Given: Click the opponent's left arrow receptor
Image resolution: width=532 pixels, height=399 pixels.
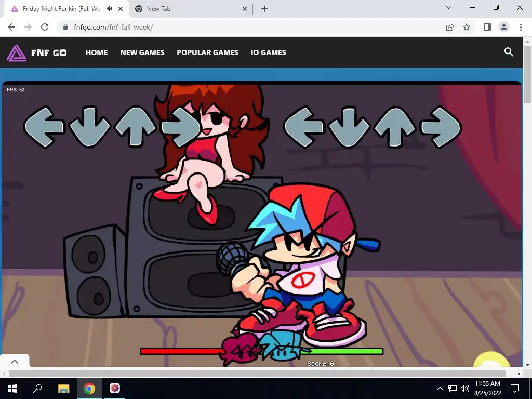Looking at the screenshot, I should tap(44, 127).
